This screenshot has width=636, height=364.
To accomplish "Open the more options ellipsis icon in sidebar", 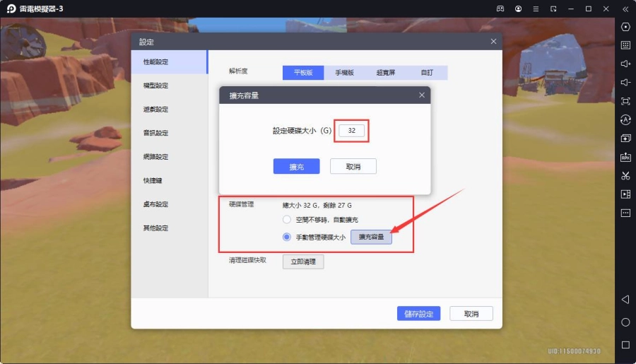I will [x=625, y=213].
